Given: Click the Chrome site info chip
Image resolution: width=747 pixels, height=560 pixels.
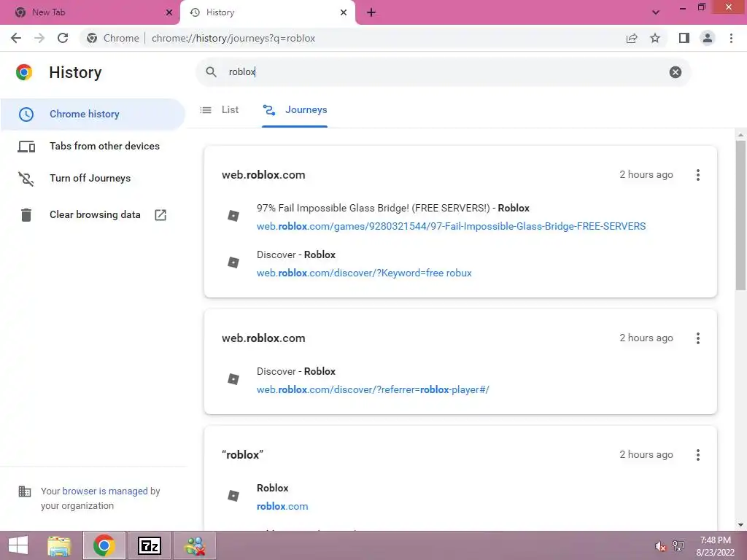Looking at the screenshot, I should coord(113,38).
